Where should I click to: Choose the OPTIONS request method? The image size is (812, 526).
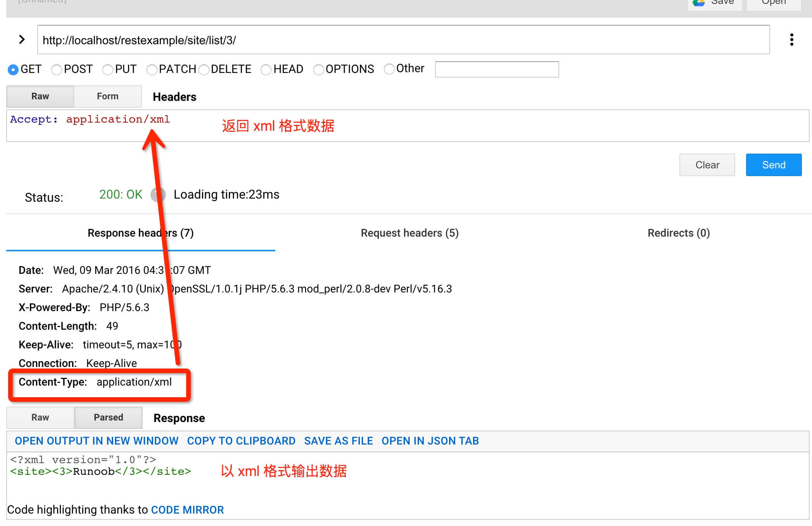(x=319, y=69)
